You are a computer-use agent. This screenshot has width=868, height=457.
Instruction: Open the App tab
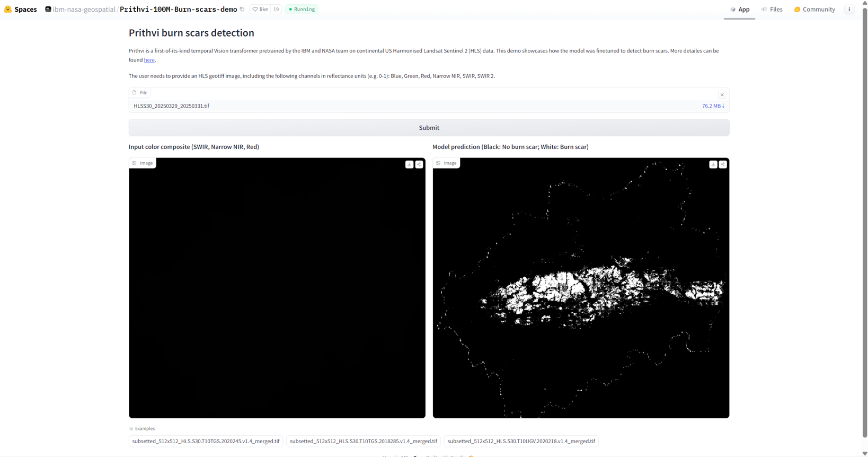coord(739,9)
